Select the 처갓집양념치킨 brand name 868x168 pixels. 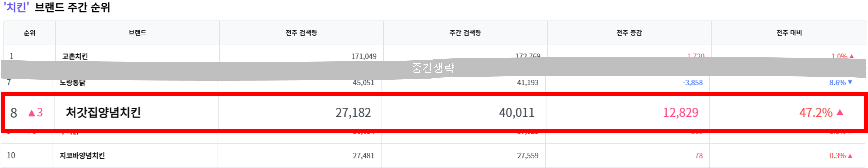point(103,112)
